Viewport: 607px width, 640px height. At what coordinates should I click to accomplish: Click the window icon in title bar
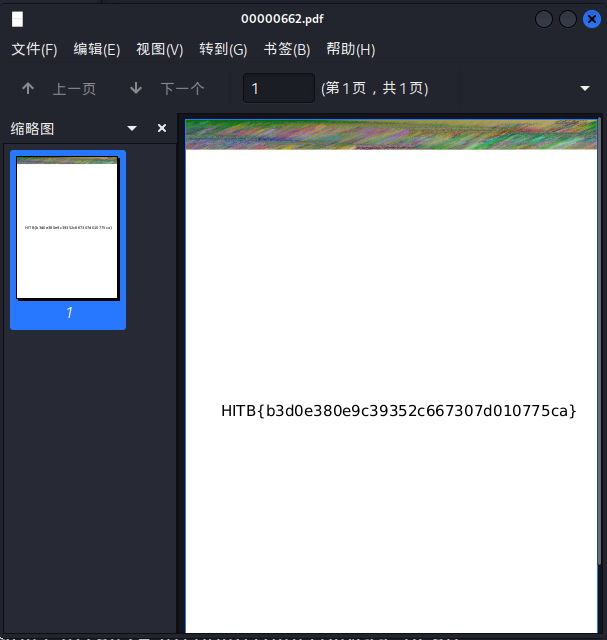(x=17, y=19)
